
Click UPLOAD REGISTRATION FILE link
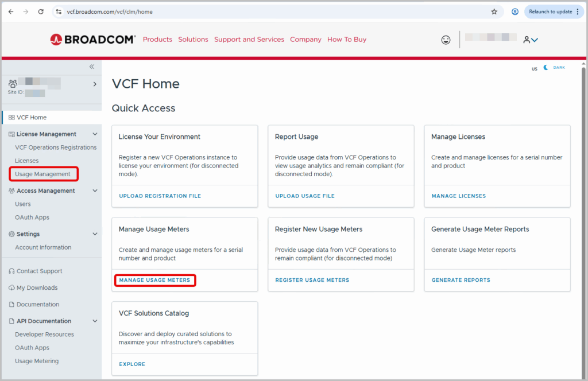point(160,196)
